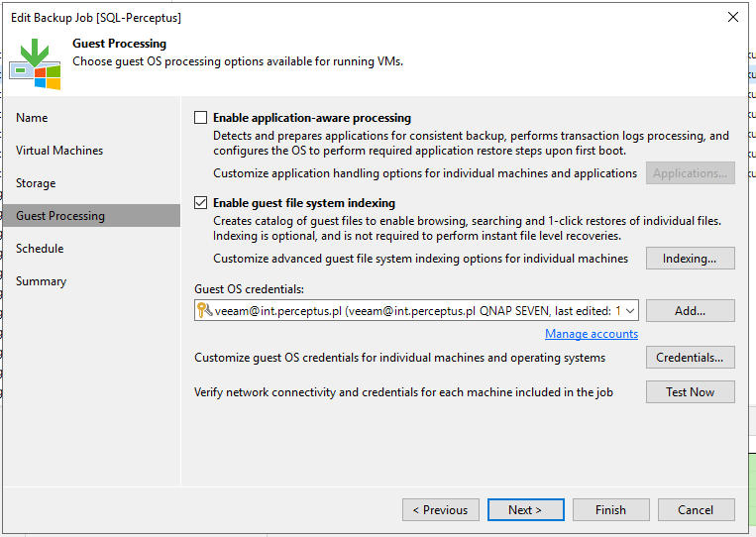Click Enable guest file system indexing label
This screenshot has height=537, width=756.
coord(304,203)
